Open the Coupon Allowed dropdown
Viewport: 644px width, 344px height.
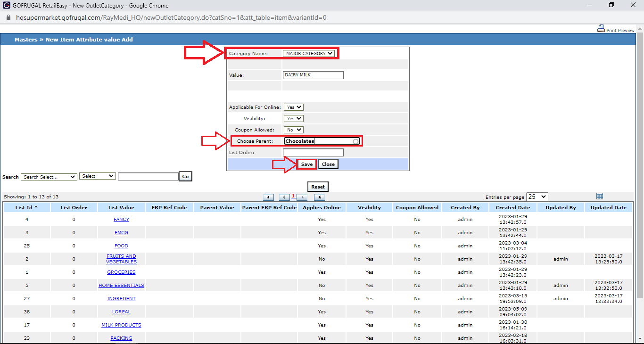click(x=293, y=130)
